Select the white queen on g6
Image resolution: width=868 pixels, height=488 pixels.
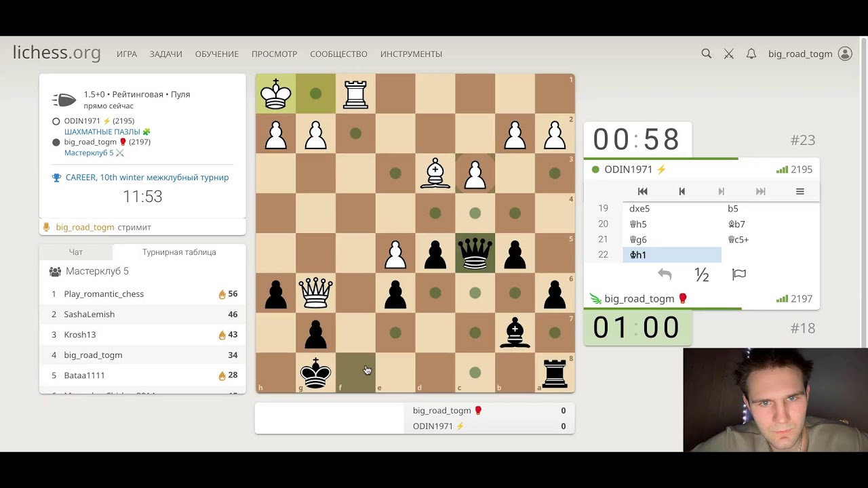click(x=315, y=293)
